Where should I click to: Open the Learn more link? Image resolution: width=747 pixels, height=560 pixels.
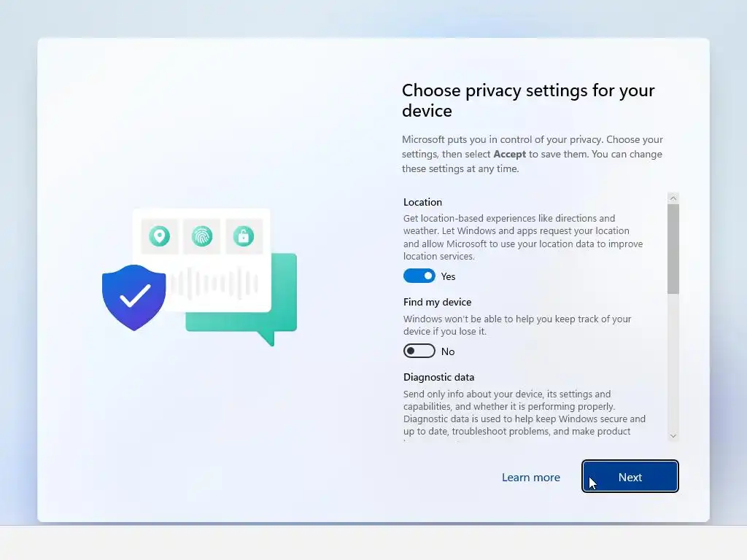(x=531, y=477)
